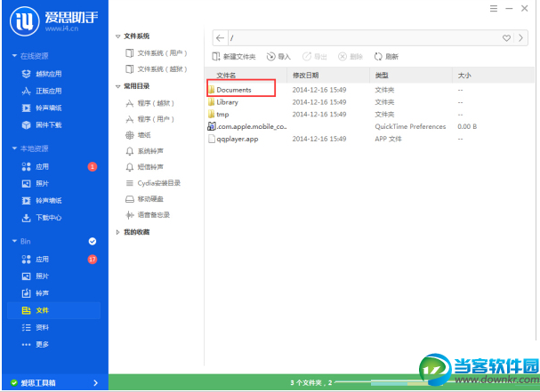Expand the 我的收藏 tree group
Viewport: 540px width, 392px height.
[x=117, y=232]
